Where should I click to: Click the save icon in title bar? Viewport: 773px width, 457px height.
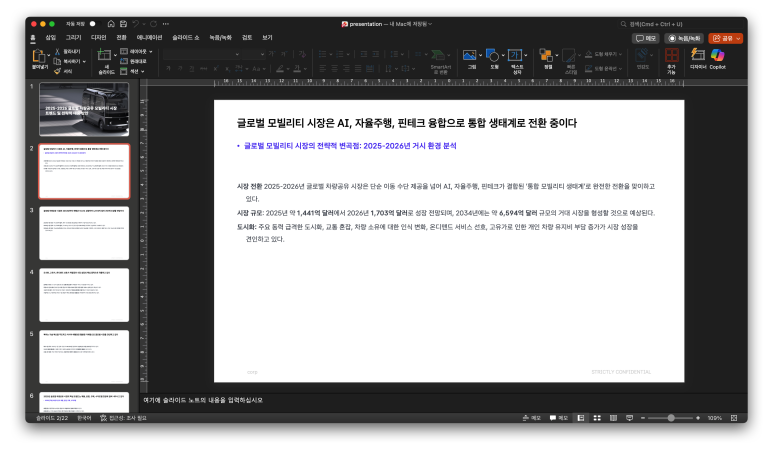(123, 23)
